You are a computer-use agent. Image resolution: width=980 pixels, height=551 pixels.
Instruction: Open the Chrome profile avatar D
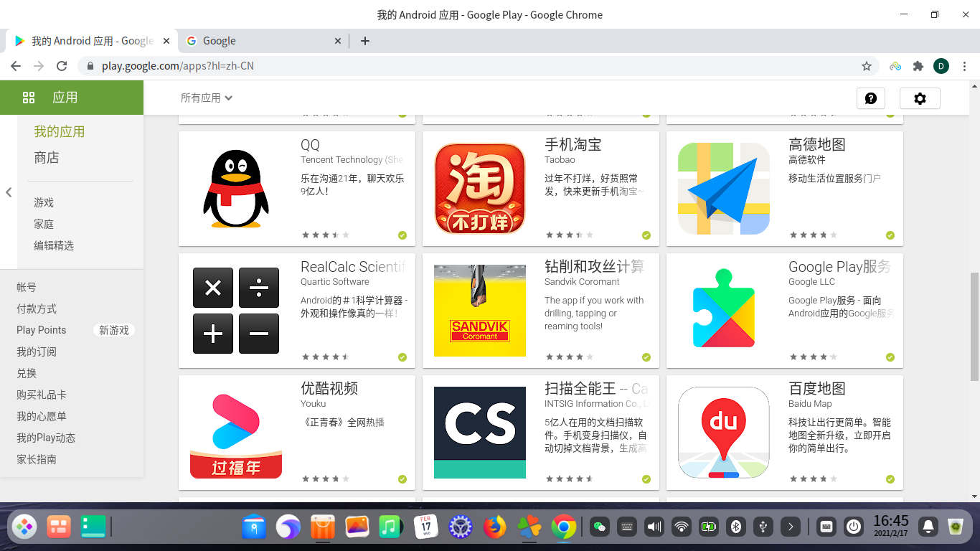tap(941, 66)
